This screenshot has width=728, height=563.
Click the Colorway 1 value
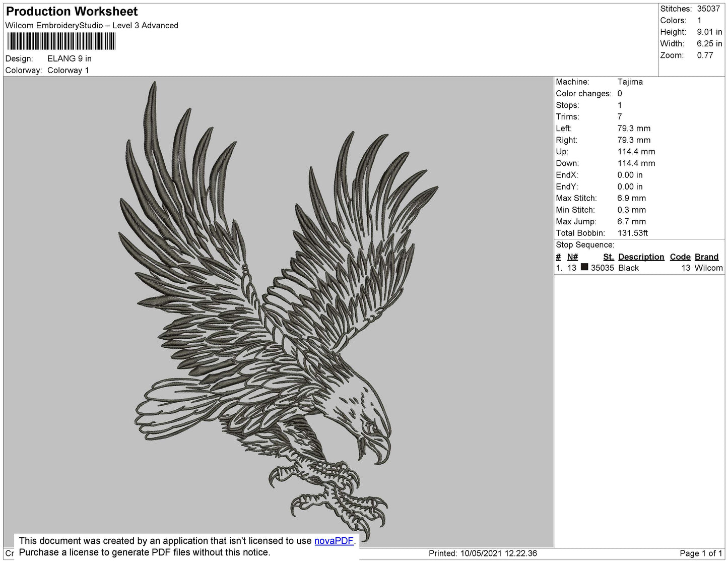pyautogui.click(x=68, y=70)
